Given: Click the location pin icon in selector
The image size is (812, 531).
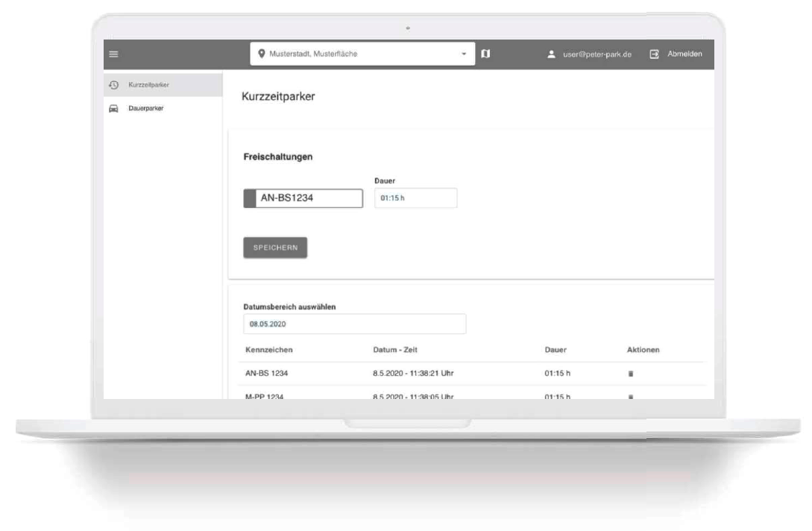Looking at the screenshot, I should [262, 54].
